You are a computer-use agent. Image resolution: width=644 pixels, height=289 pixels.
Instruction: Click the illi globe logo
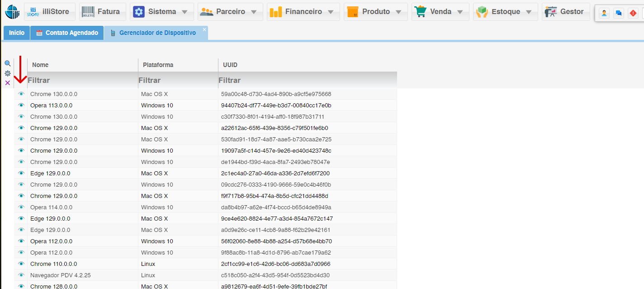12,12
